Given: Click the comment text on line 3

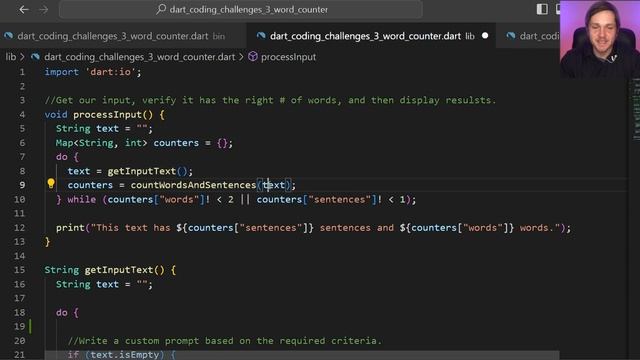Looking at the screenshot, I should tap(270, 100).
